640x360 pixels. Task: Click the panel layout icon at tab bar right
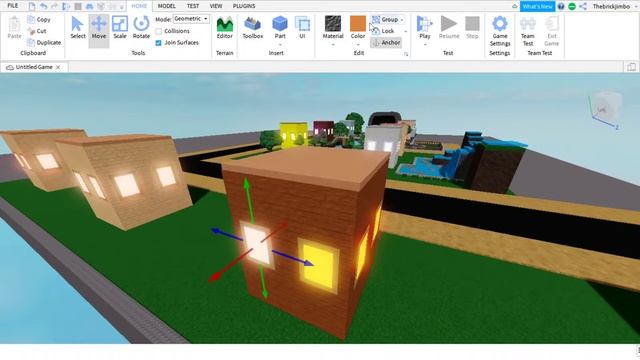coord(631,67)
